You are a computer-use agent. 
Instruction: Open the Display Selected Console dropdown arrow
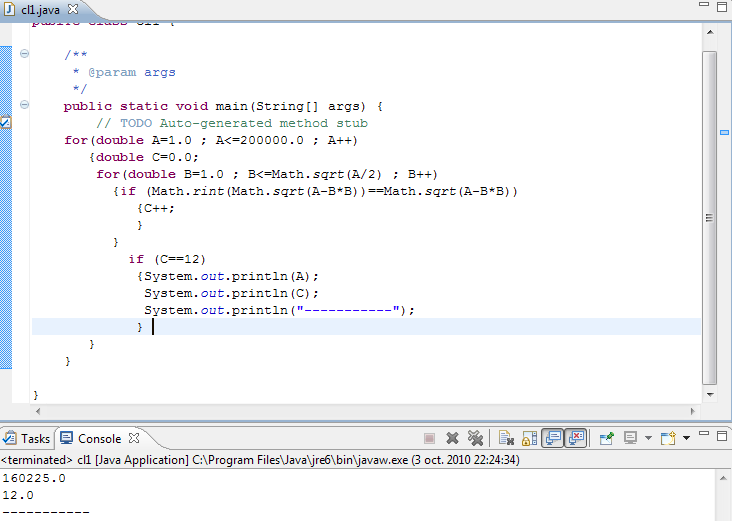(x=648, y=438)
